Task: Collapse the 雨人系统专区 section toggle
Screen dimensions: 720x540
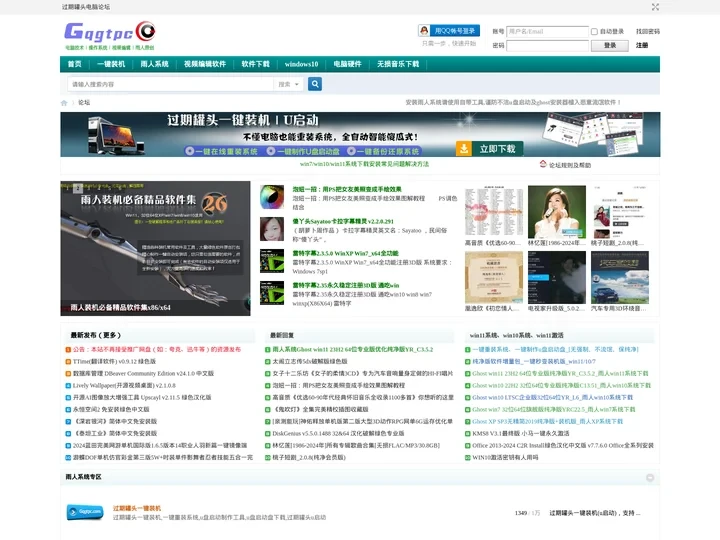Action: point(650,478)
